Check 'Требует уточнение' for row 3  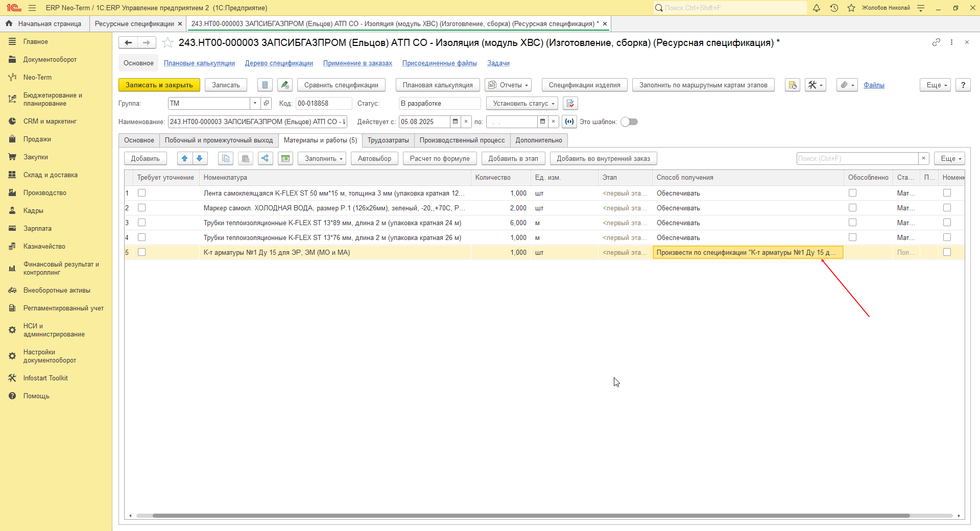pyautogui.click(x=142, y=223)
